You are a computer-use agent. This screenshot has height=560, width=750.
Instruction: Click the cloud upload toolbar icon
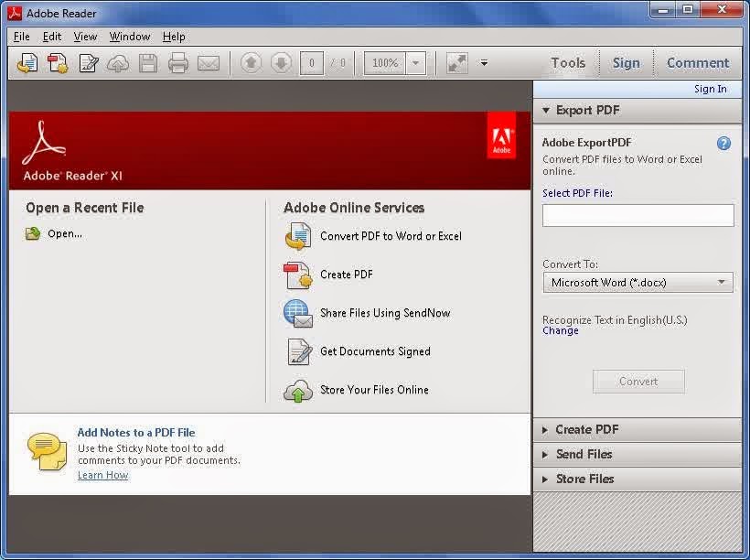[118, 63]
